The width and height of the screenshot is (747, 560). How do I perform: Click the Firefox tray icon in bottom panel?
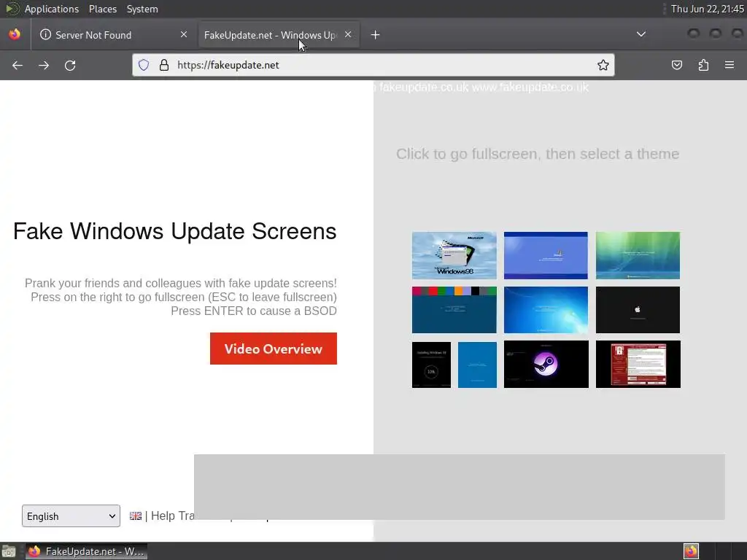tap(691, 551)
